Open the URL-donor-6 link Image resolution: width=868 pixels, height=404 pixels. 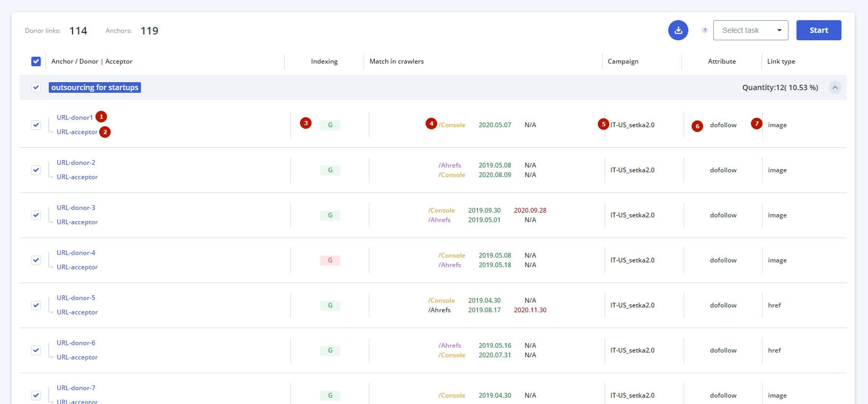tap(76, 343)
